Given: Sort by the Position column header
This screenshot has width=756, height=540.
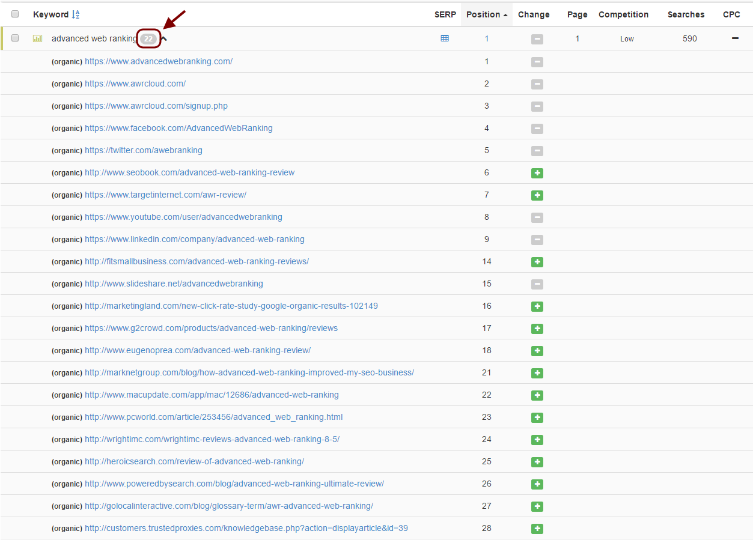Looking at the screenshot, I should click(x=486, y=14).
